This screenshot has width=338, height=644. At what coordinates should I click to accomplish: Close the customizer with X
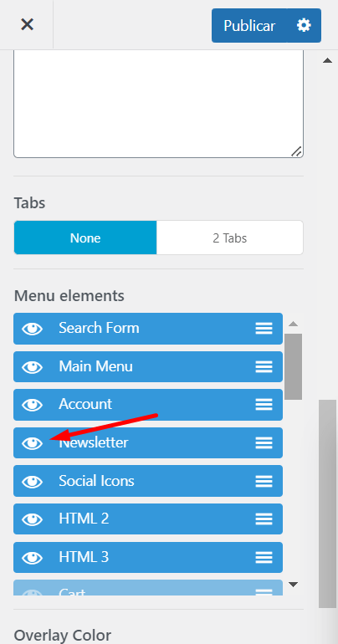pos(27,24)
